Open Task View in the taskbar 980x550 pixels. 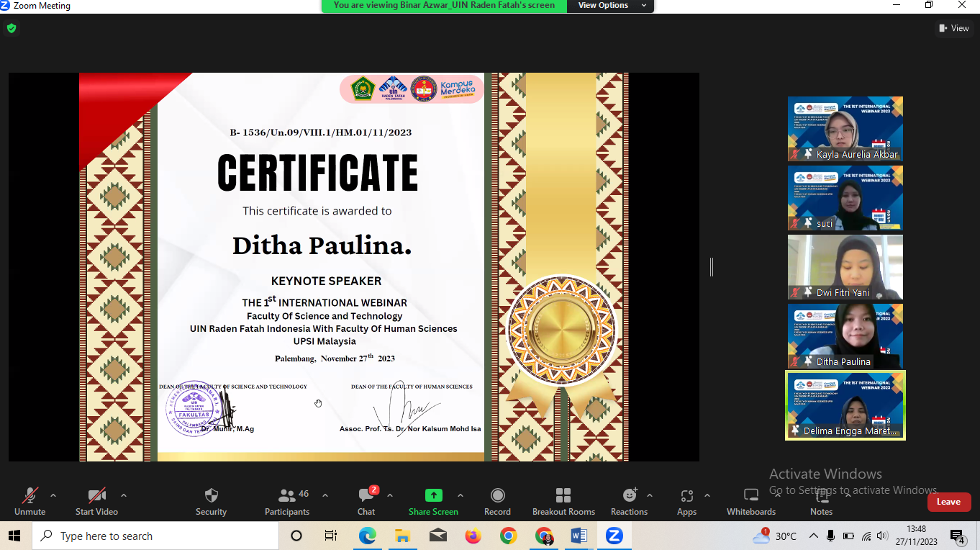[x=331, y=536]
